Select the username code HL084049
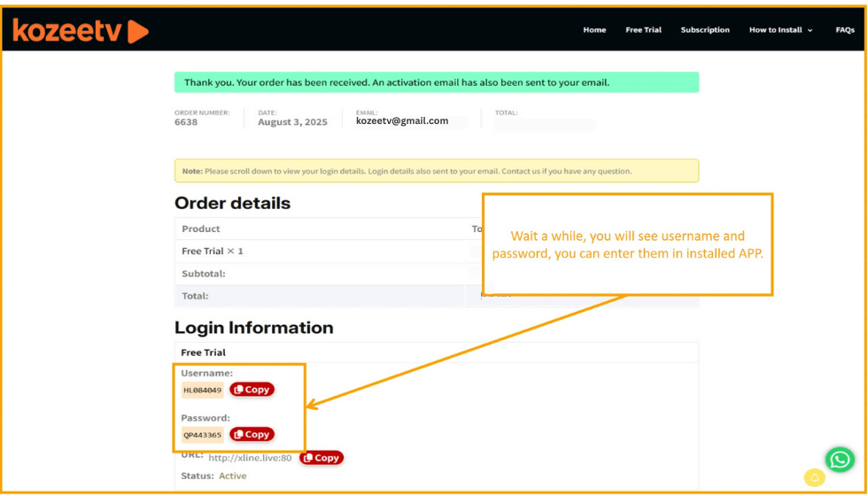Screen dimensions: 868x496 (x=203, y=390)
